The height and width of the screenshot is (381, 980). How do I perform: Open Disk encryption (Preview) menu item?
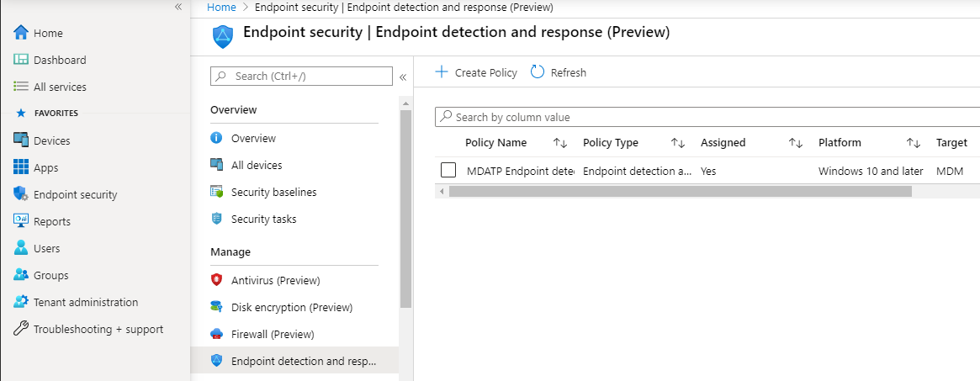291,307
